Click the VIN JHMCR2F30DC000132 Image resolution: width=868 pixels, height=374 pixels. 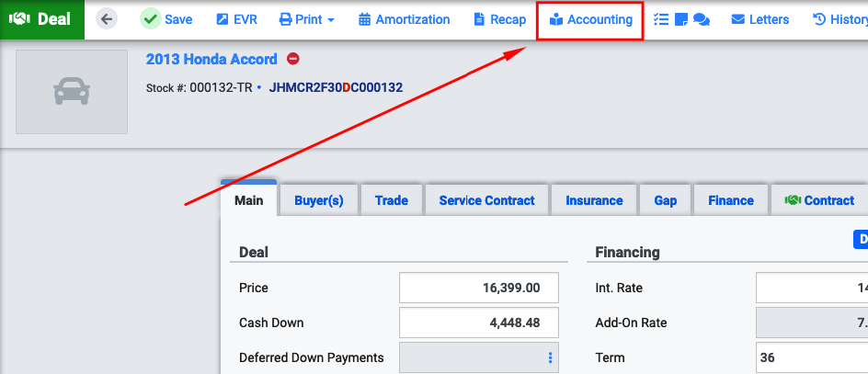pyautogui.click(x=336, y=87)
